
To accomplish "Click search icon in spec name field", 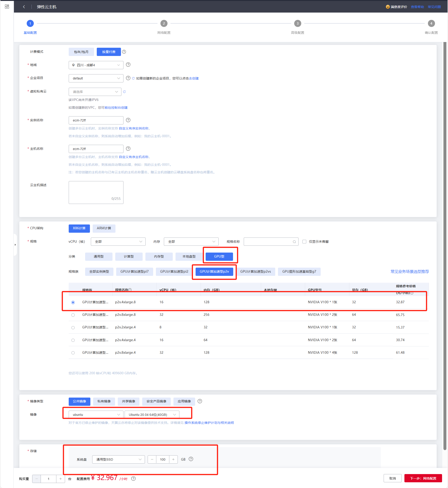I will click(294, 242).
